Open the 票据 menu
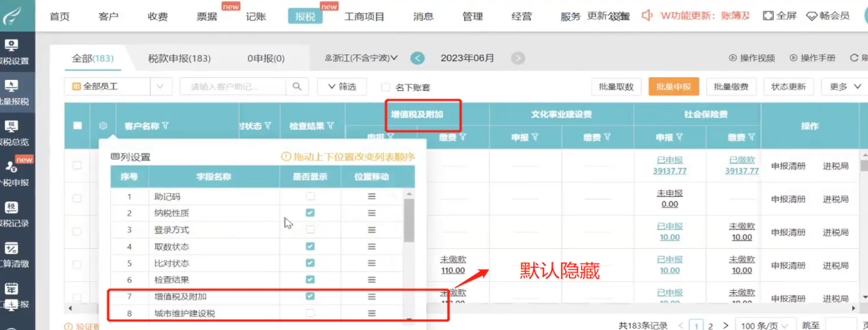This screenshot has width=868, height=330. click(x=207, y=16)
